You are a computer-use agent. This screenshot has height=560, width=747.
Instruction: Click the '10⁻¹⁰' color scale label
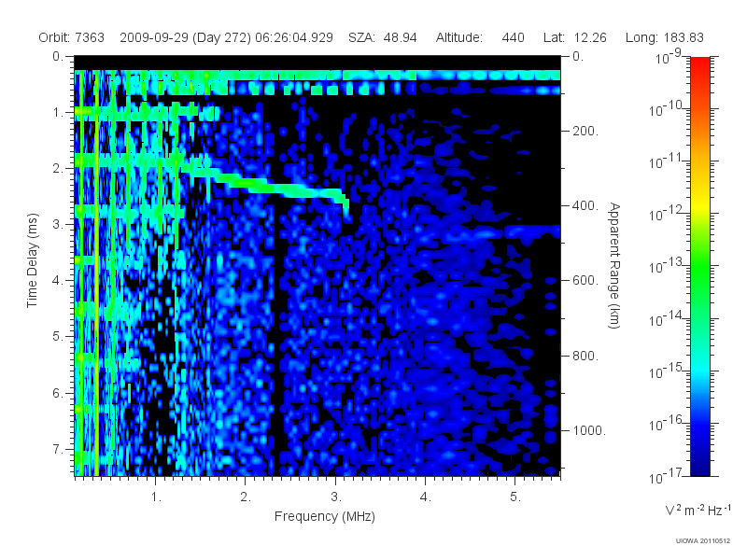pyautogui.click(x=667, y=109)
